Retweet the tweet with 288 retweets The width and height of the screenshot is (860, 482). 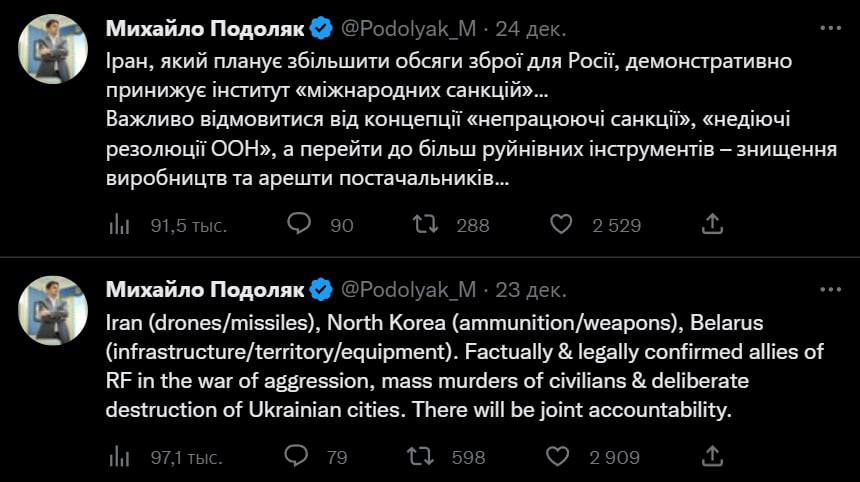426,224
